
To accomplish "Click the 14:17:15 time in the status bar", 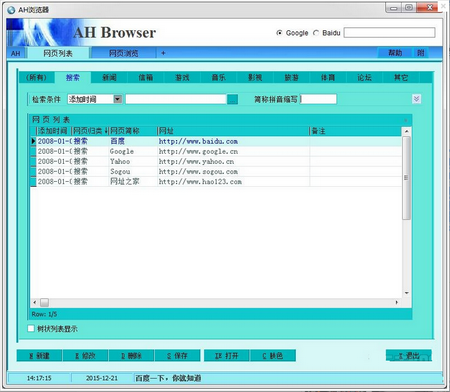I will coord(39,378).
